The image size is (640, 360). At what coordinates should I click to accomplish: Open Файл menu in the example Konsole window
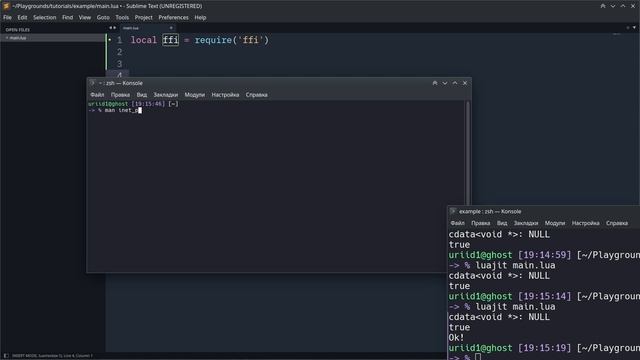458,223
